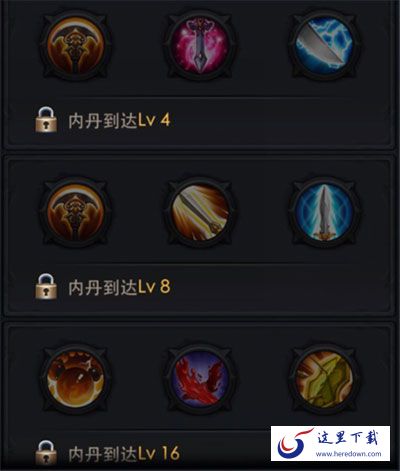
Task: Select the red phoenix flame skill icon
Action: (x=199, y=379)
